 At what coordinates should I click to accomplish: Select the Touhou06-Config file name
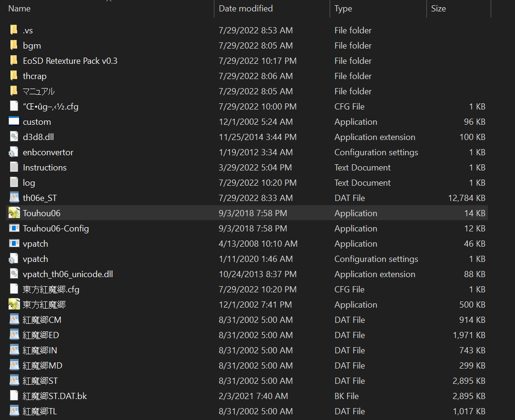56,229
